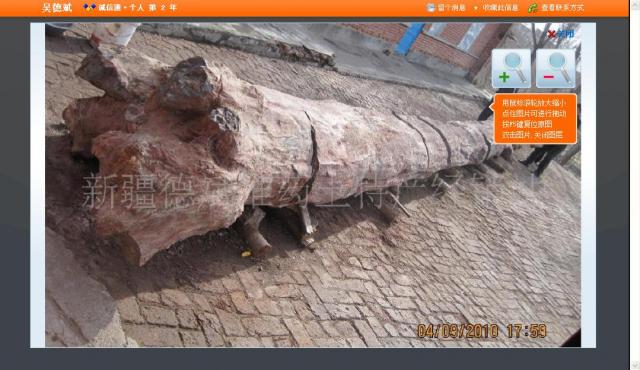Click the orange zoom instructions tooltip

pyautogui.click(x=535, y=119)
